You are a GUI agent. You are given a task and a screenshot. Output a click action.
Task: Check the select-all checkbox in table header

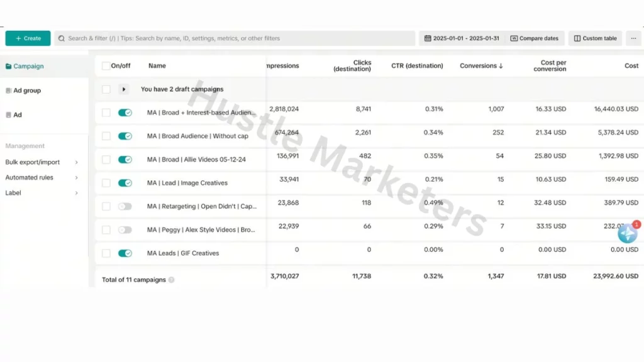(x=106, y=66)
